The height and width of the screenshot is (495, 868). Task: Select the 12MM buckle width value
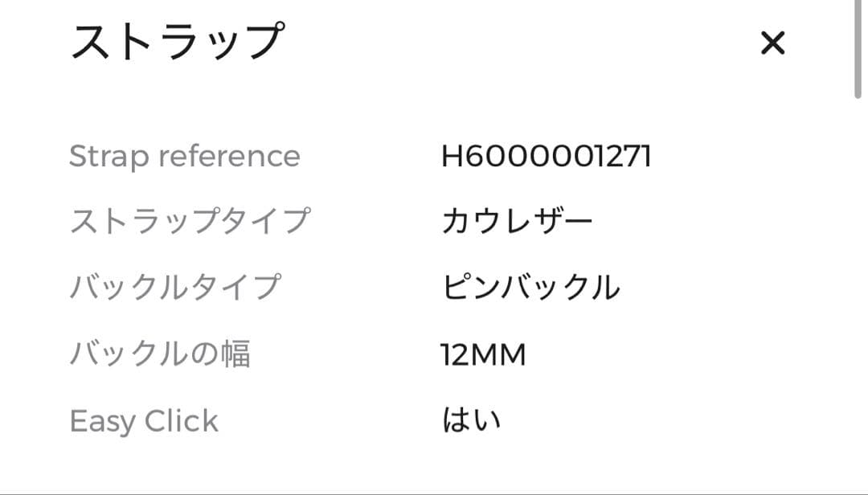483,352
